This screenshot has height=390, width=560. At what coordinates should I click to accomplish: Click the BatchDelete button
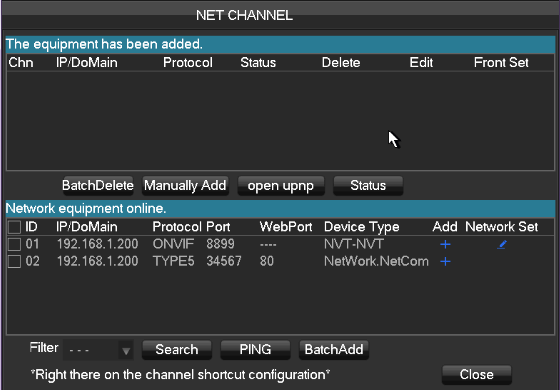(98, 186)
